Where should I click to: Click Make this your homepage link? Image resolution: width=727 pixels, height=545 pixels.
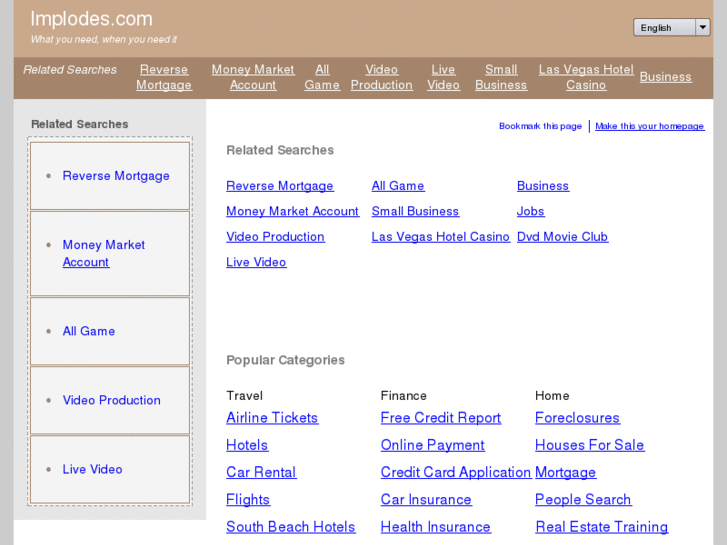pyautogui.click(x=650, y=126)
